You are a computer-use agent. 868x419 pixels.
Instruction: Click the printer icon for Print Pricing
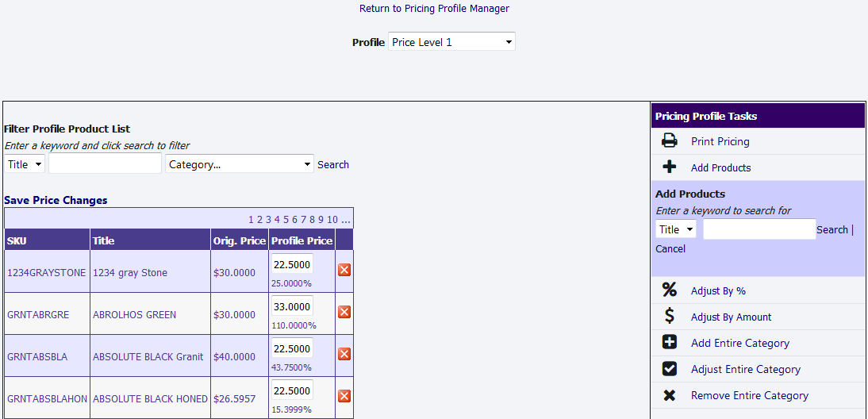coord(670,141)
